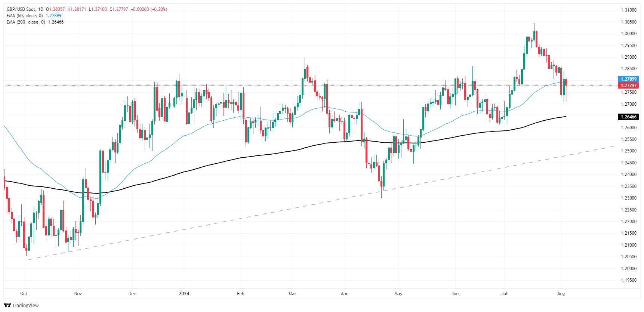The height and width of the screenshot is (312, 644).
Task: Click the black 1.26466 EMA price tag
Action: click(628, 117)
